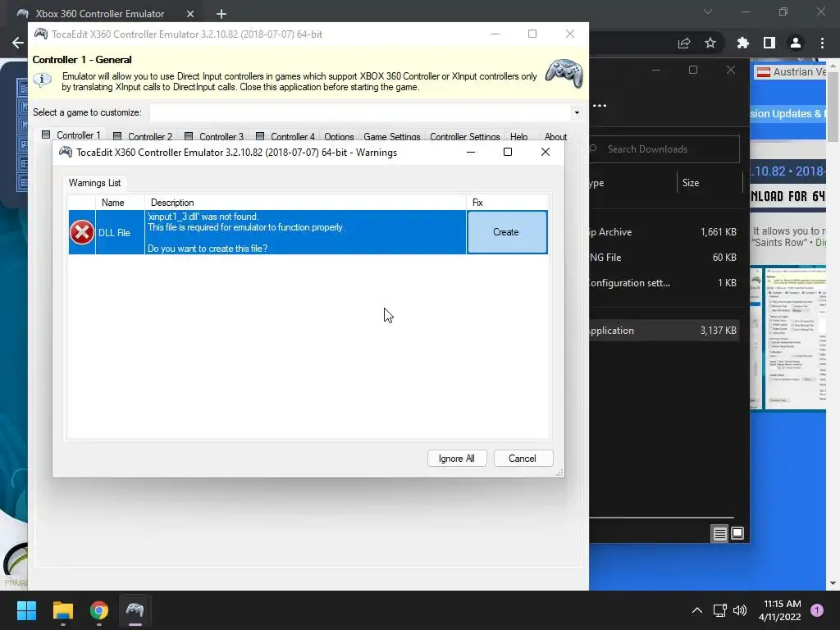Open the Chrome profile icon
The height and width of the screenshot is (630, 840).
[x=796, y=43]
